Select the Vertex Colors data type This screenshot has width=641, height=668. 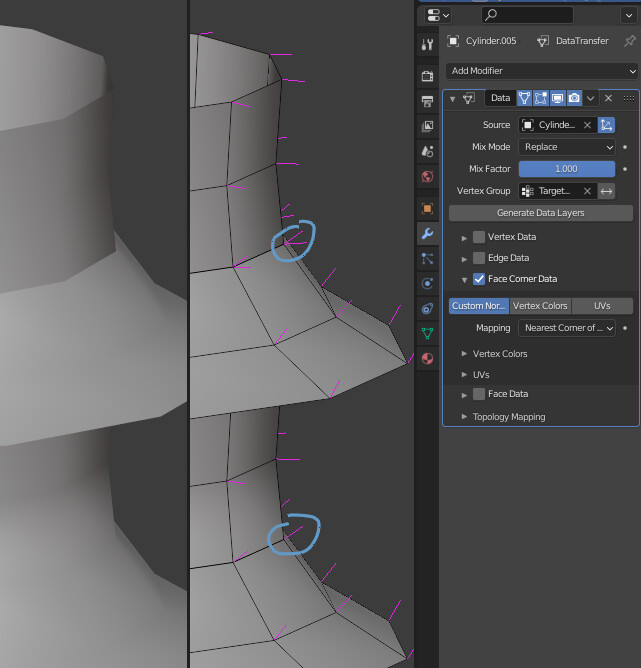pyautogui.click(x=540, y=306)
